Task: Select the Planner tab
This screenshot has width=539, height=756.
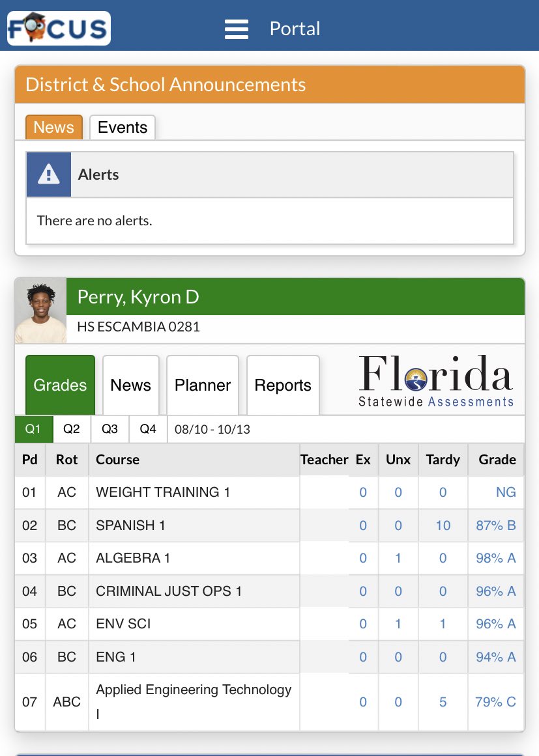Action: pos(202,385)
